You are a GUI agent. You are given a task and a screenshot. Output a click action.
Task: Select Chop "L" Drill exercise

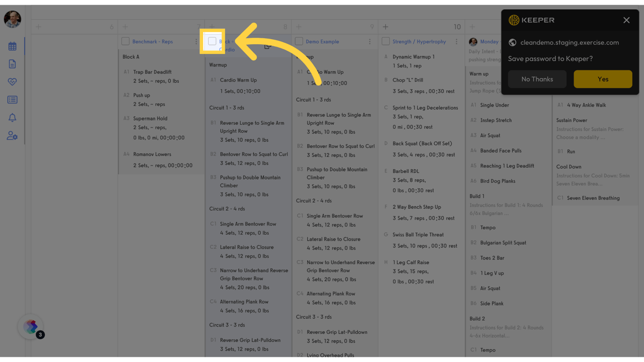408,80
